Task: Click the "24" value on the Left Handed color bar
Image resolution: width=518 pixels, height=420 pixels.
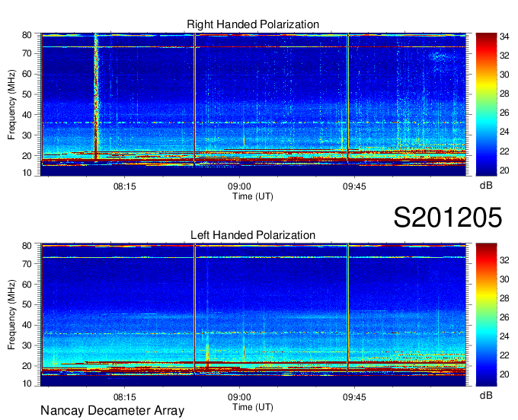Action: [x=504, y=336]
